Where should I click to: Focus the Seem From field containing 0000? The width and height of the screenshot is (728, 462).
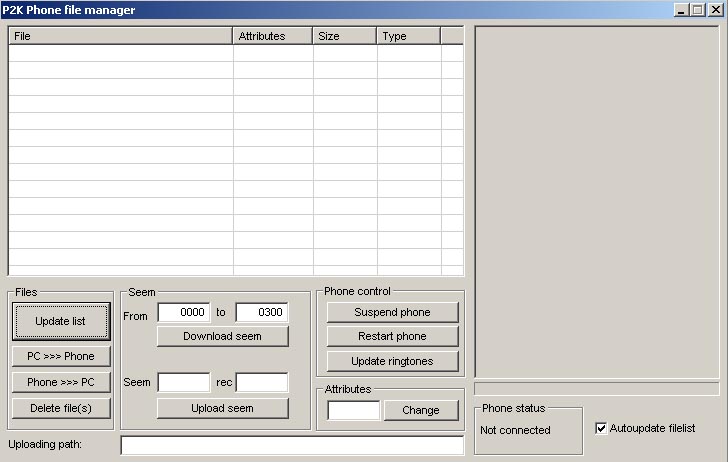point(183,313)
